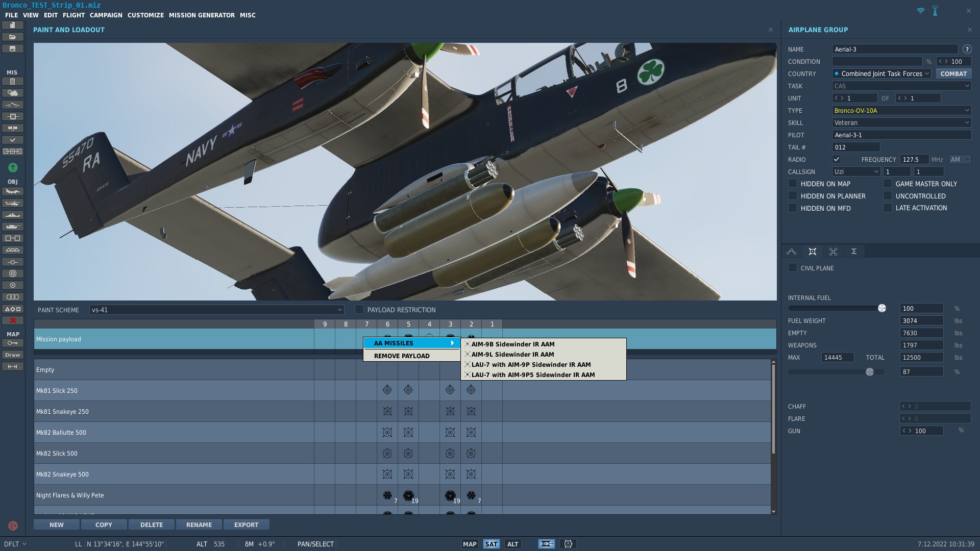Select the airplane group placement icon
980x551 pixels.
(13, 192)
